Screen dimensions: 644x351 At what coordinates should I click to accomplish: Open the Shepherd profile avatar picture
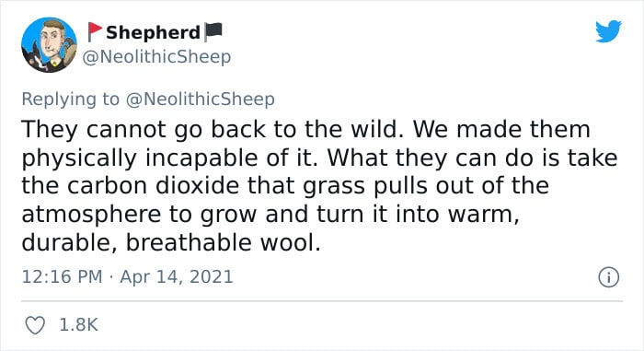(50, 45)
